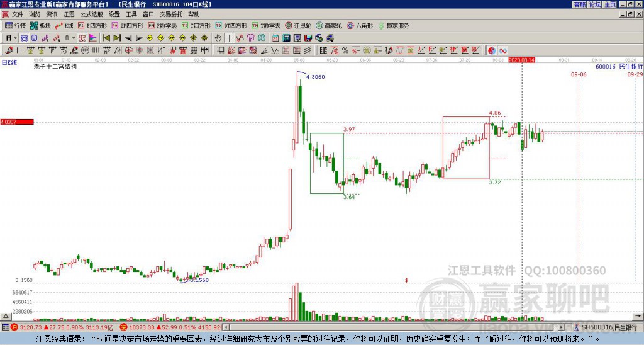The width and height of the screenshot is (644, 345).
Task: Open the 江恩 menu
Action: (69, 14)
